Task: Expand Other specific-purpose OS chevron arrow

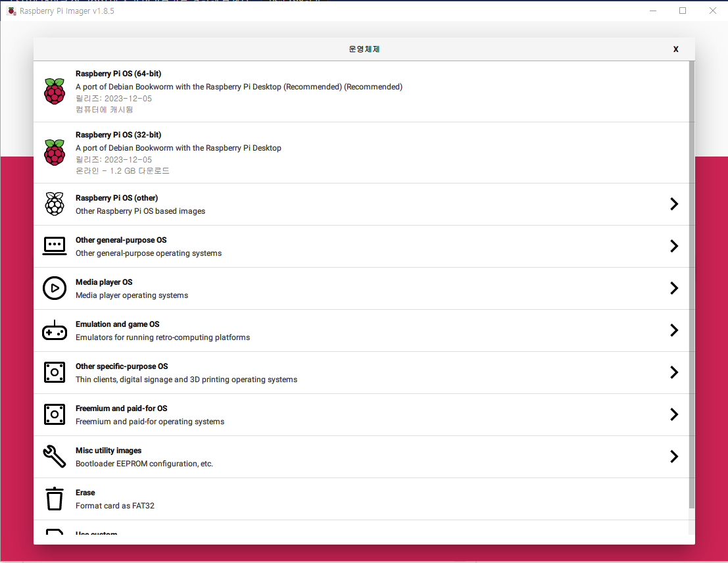Action: tap(674, 372)
